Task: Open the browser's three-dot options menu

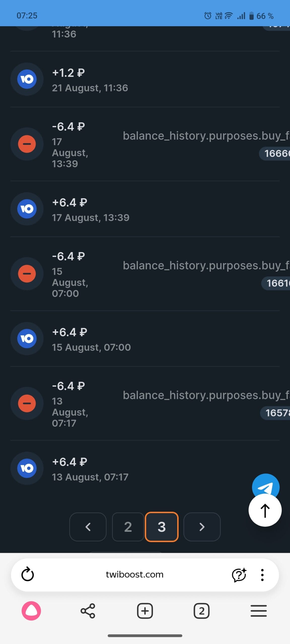Action: (262, 575)
